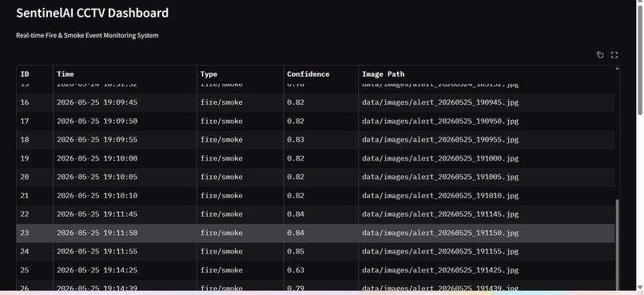Select the row ID cell 17
Screen dimensions: 644x295
[35, 122]
